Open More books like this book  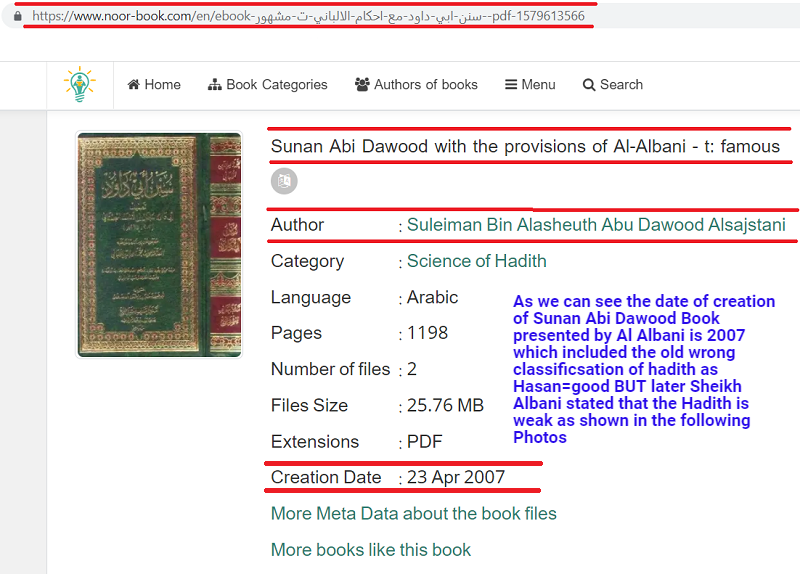[x=371, y=550]
